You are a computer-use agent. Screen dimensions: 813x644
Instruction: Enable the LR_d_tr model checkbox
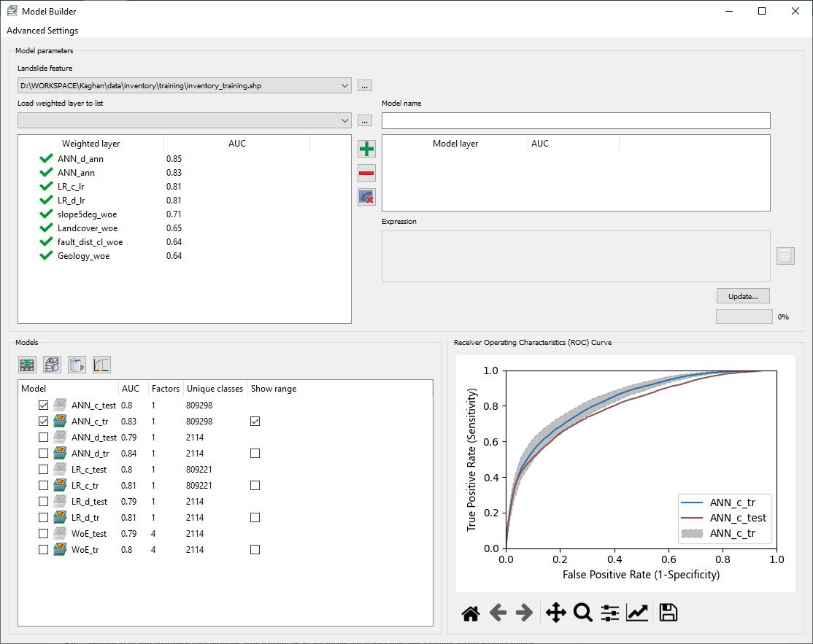44,517
